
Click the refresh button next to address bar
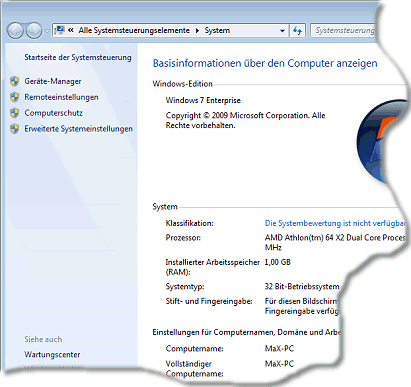pyautogui.click(x=297, y=31)
